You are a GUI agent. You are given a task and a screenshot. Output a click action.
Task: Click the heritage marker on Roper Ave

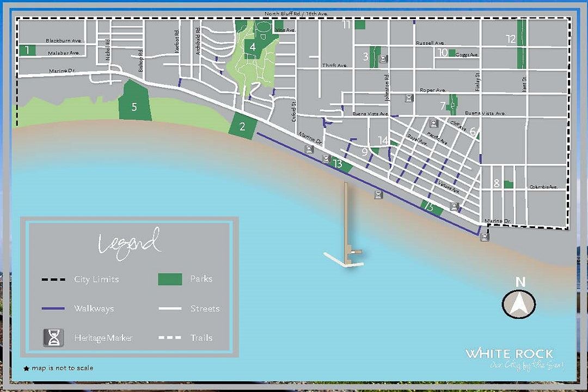pos(409,98)
